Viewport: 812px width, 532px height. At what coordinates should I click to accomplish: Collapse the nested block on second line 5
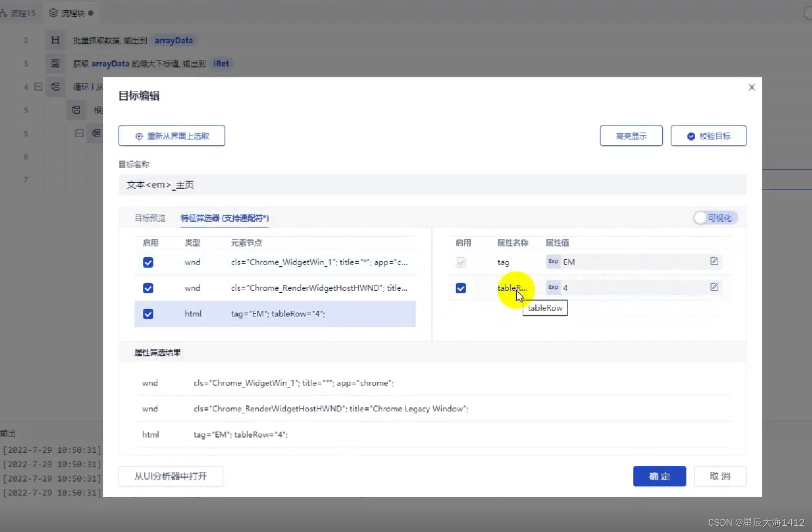tap(79, 133)
